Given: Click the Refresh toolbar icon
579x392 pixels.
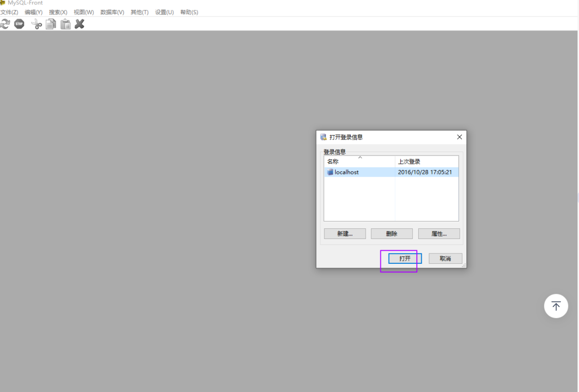Looking at the screenshot, I should pyautogui.click(x=5, y=24).
